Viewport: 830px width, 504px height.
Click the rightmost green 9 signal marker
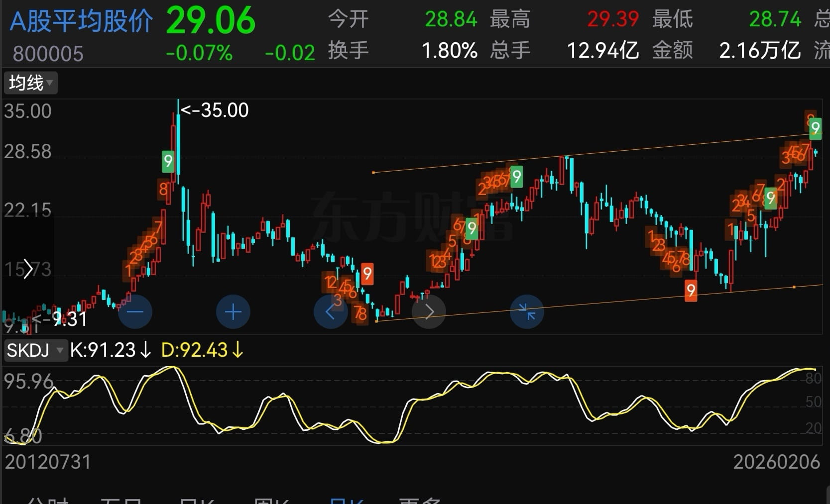click(x=815, y=128)
